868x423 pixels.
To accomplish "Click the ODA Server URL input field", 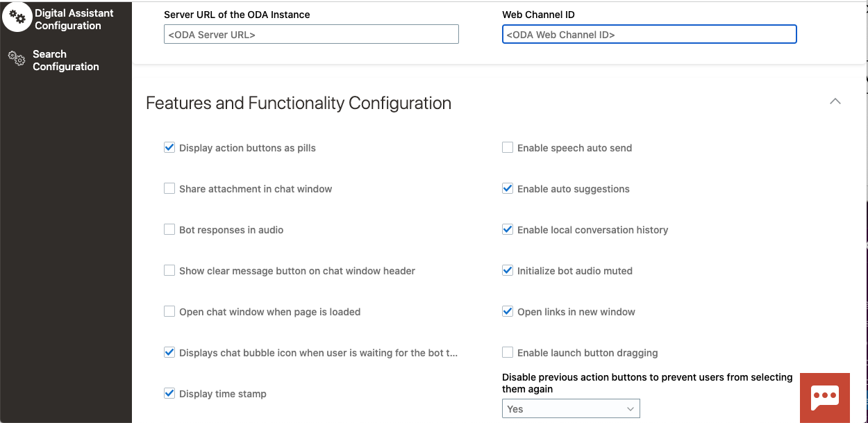I will 311,35.
